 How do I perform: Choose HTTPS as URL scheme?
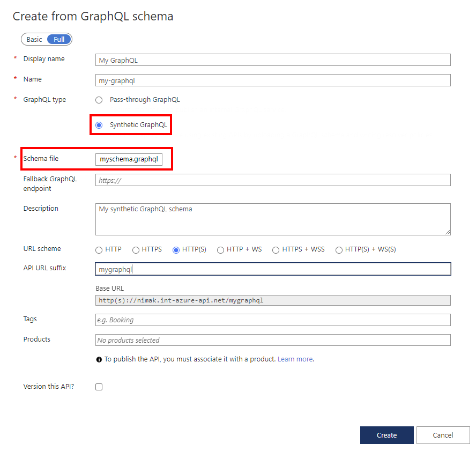[136, 249]
